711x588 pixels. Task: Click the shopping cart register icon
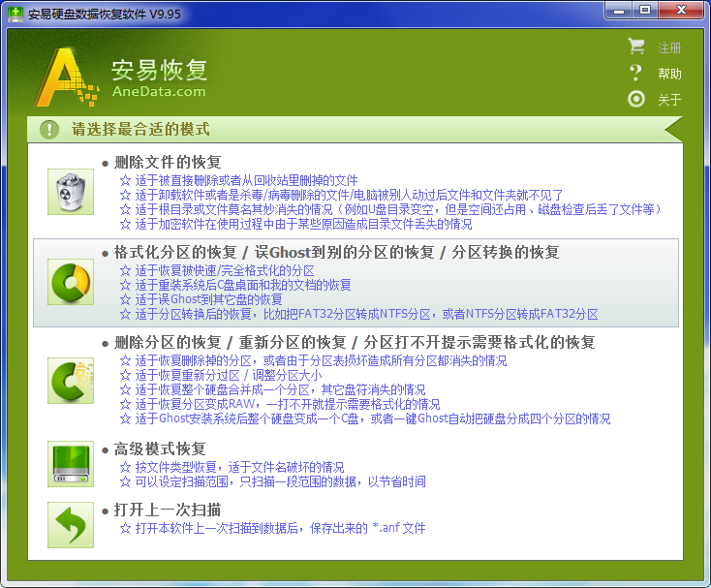click(x=636, y=46)
